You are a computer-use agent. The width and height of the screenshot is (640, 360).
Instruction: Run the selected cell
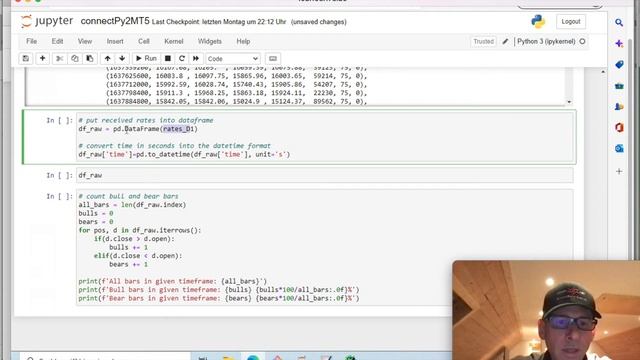click(x=146, y=58)
